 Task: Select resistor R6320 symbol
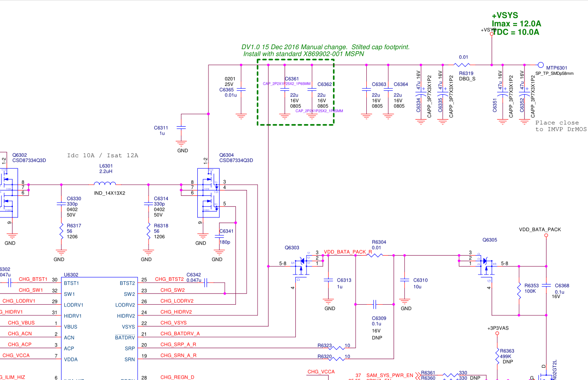[x=336, y=359]
